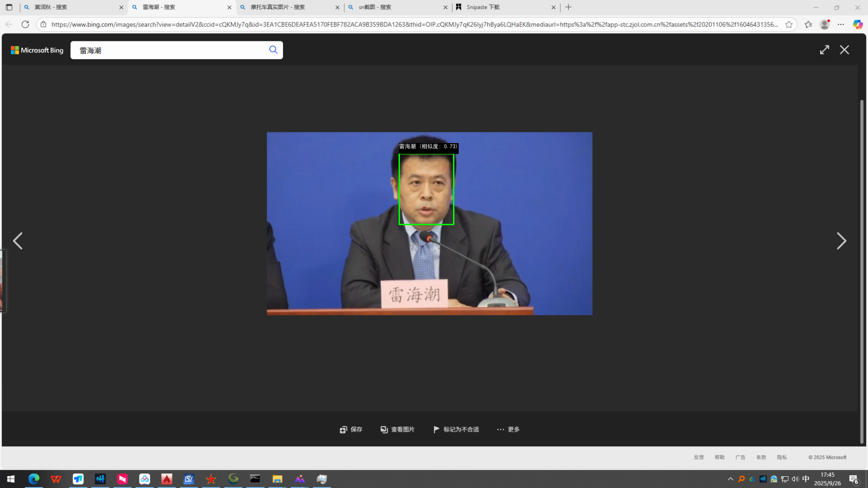Click the 隐私 footer link
868x488 pixels.
782,457
